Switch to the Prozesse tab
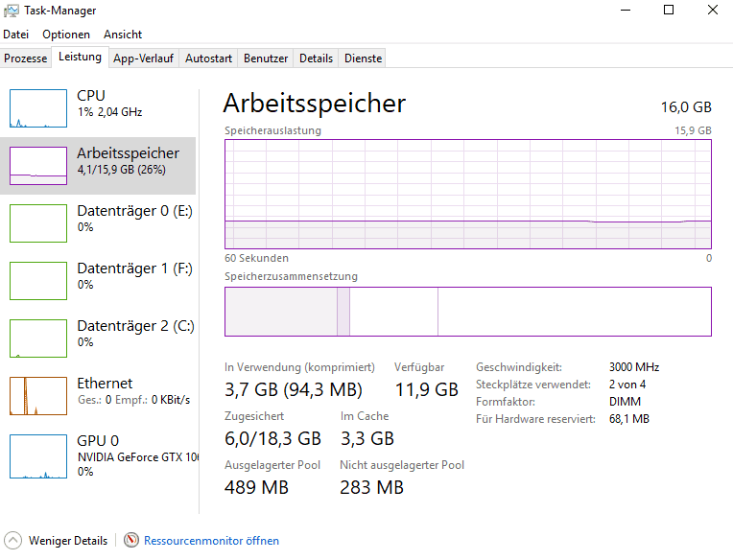 (x=26, y=58)
